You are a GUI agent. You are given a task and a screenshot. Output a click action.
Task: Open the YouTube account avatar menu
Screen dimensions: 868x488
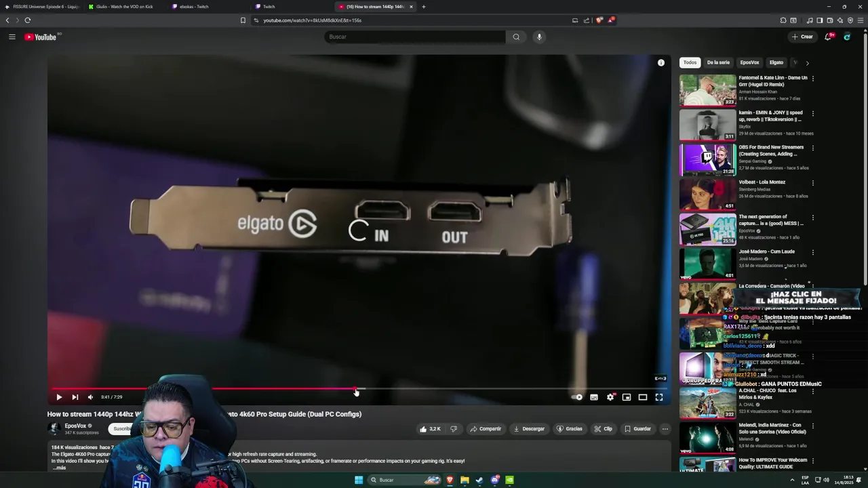click(x=847, y=37)
